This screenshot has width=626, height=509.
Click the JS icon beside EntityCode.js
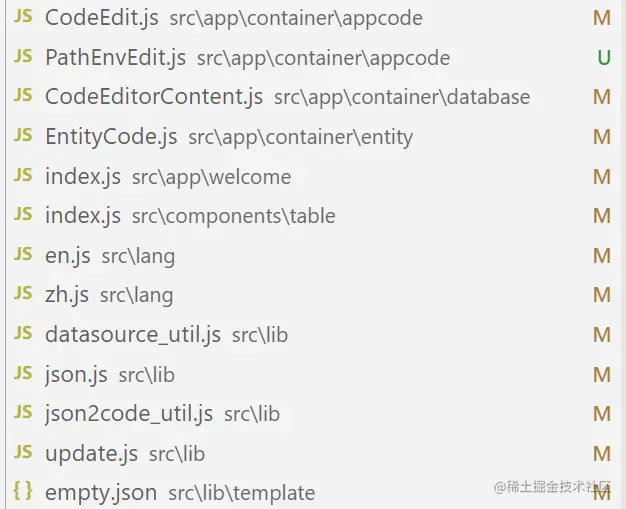23,135
